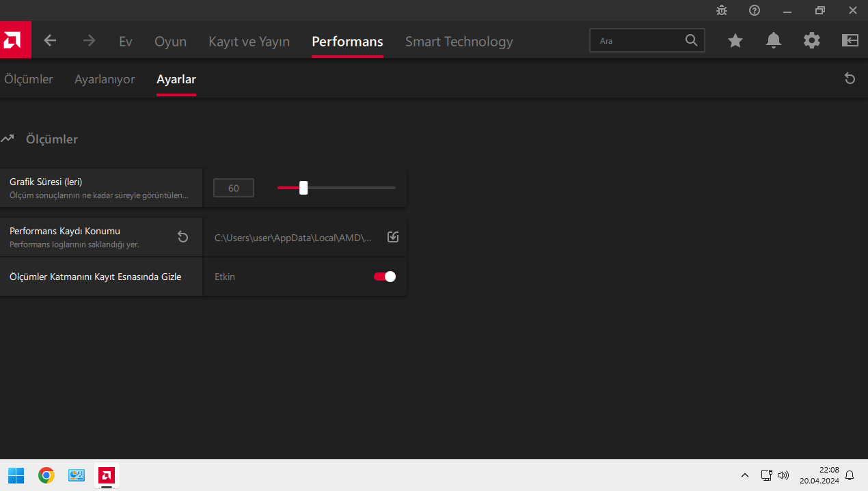Click the Performans Kaydı Konumu label
Image resolution: width=868 pixels, height=491 pixels.
point(65,231)
